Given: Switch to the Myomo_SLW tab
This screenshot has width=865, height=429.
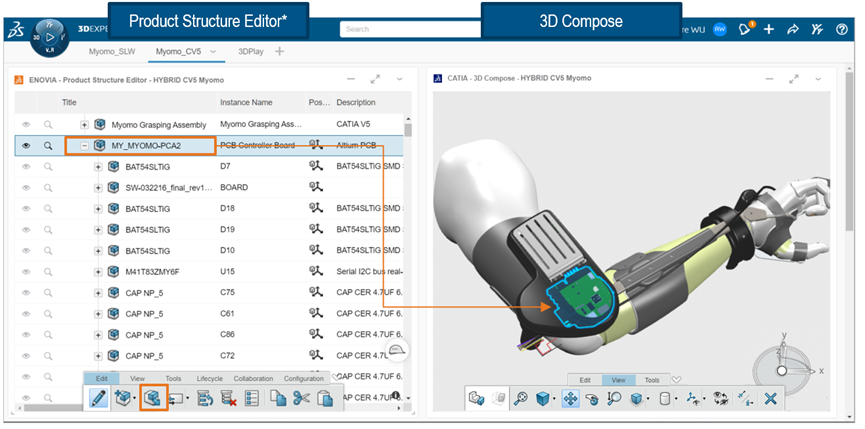Looking at the screenshot, I should tap(111, 52).
